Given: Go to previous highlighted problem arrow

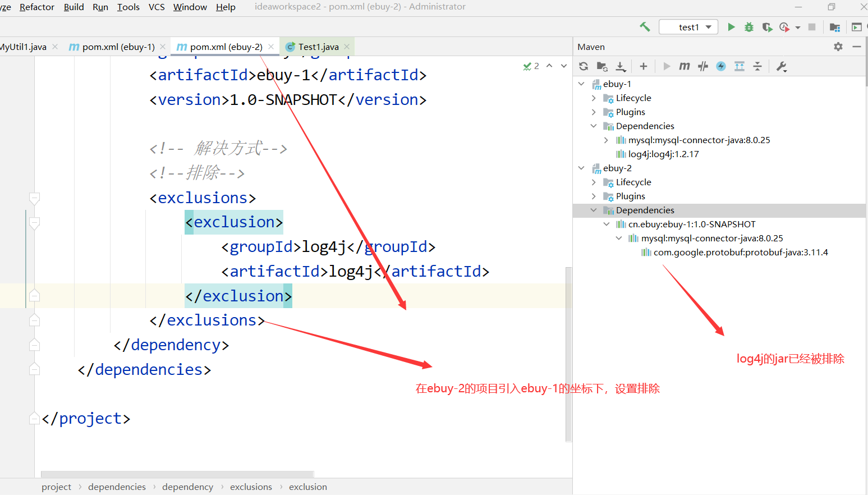Looking at the screenshot, I should click(x=549, y=66).
